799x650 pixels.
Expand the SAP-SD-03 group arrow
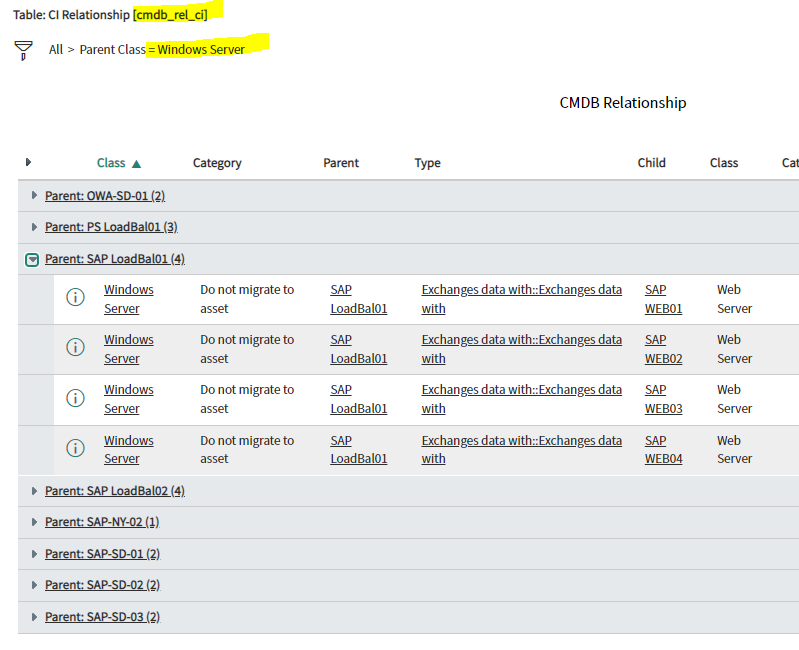tap(34, 617)
